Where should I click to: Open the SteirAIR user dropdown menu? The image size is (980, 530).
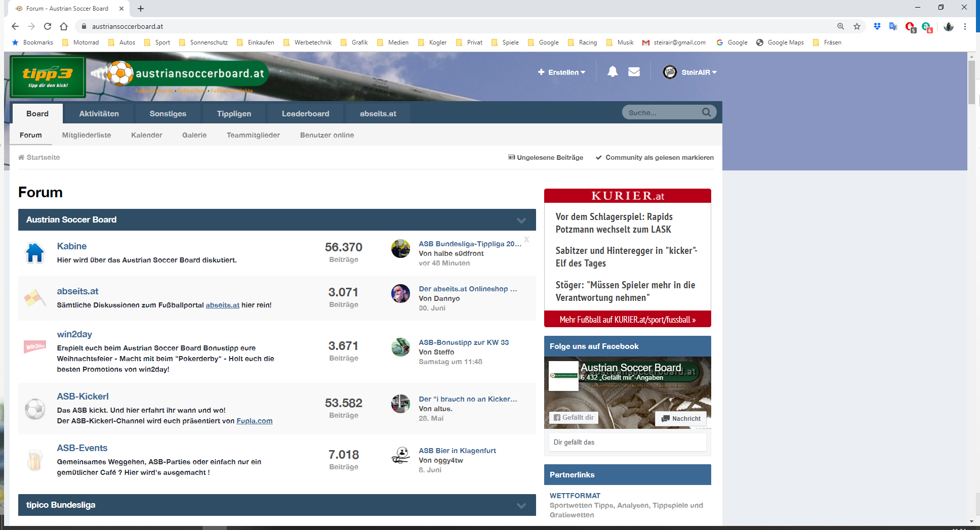(690, 72)
